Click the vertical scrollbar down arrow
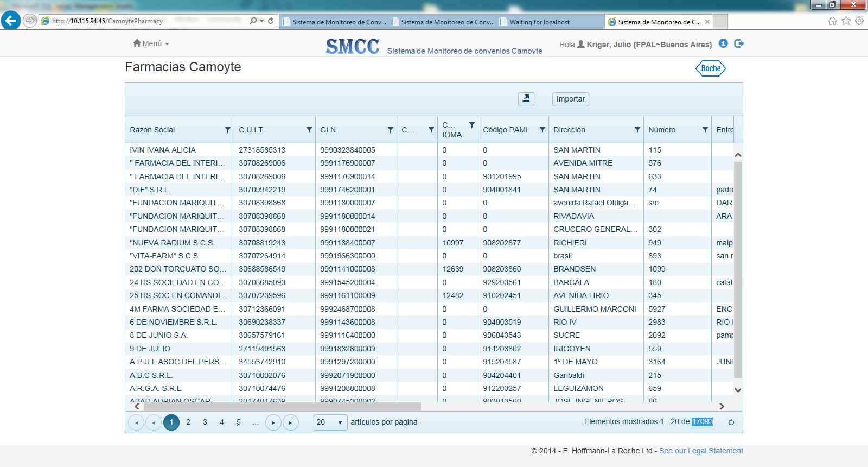The image size is (868, 467). pyautogui.click(x=738, y=390)
